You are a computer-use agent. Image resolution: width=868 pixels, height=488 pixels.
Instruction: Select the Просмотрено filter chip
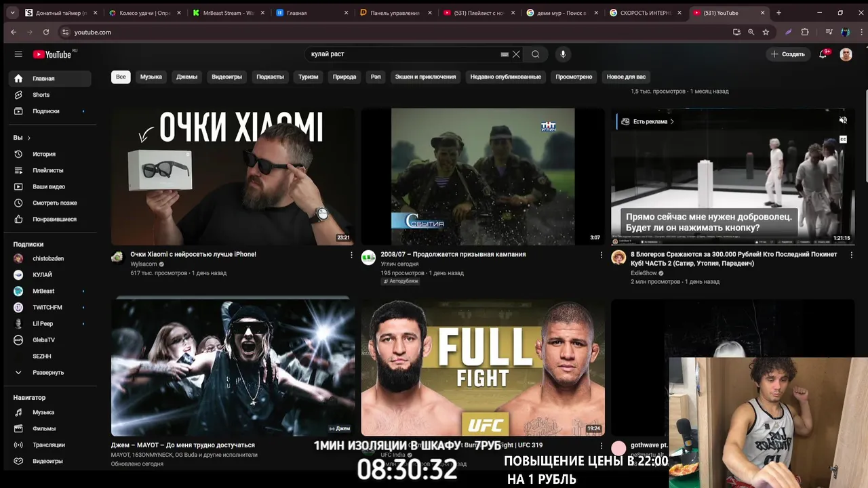point(574,77)
